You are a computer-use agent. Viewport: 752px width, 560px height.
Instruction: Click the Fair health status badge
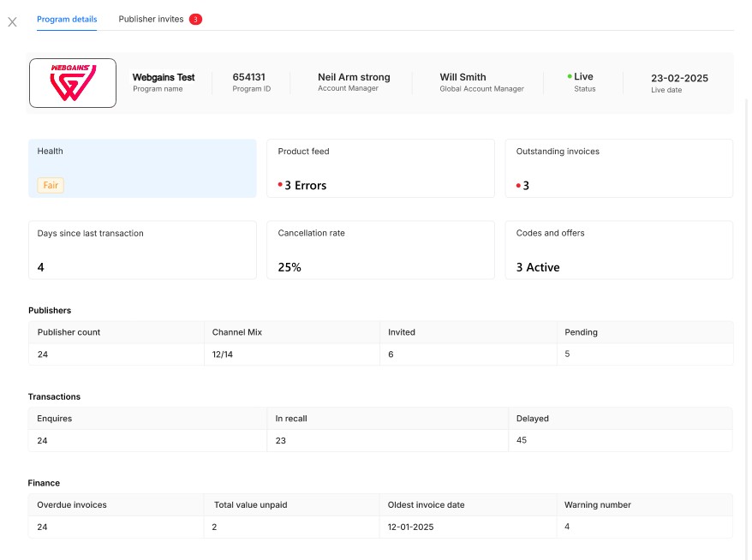(x=51, y=185)
